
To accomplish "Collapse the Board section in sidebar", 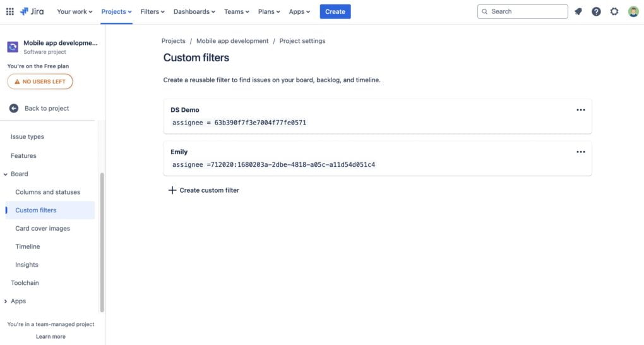I will click(5, 174).
